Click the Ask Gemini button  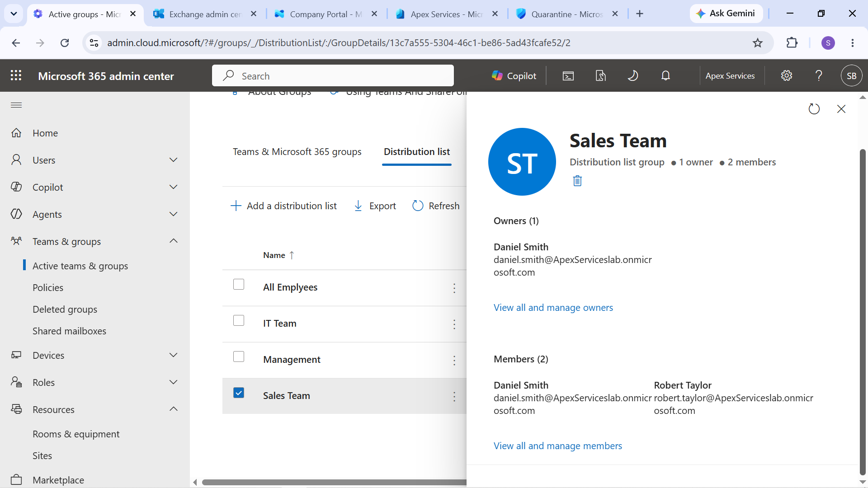click(726, 14)
